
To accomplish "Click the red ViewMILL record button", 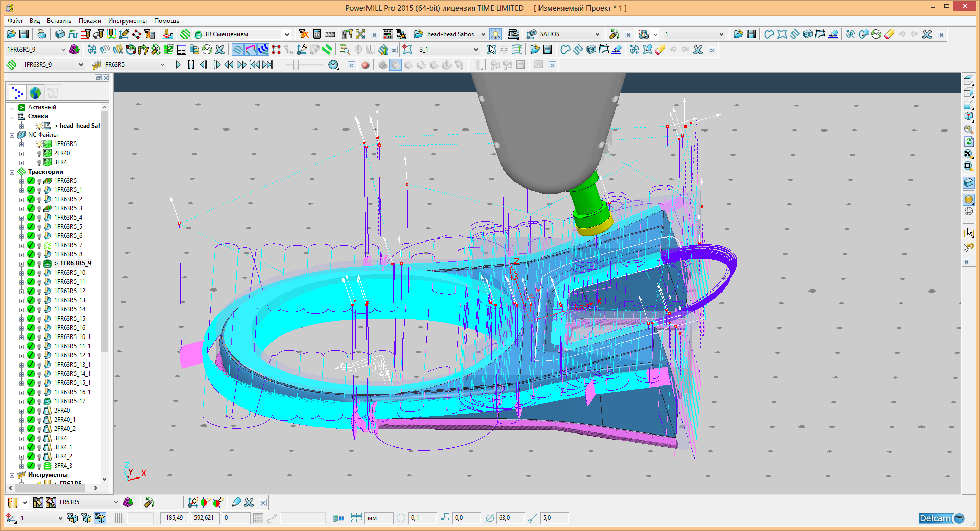I will click(x=365, y=65).
